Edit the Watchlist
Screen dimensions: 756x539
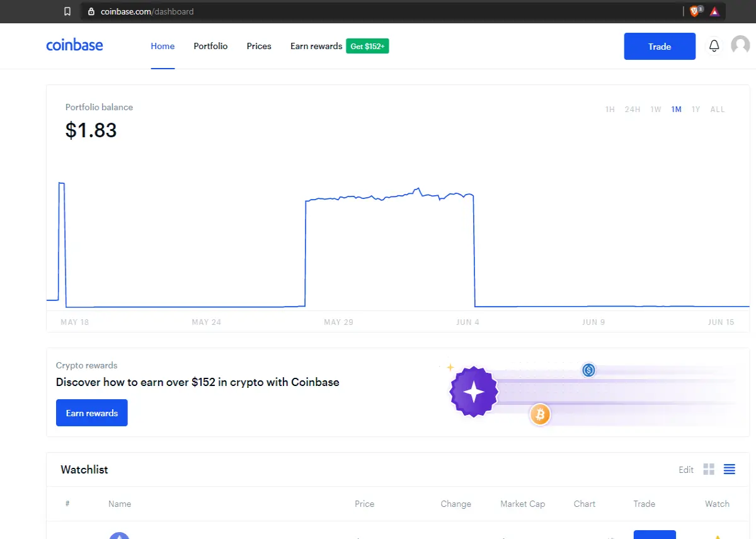686,470
